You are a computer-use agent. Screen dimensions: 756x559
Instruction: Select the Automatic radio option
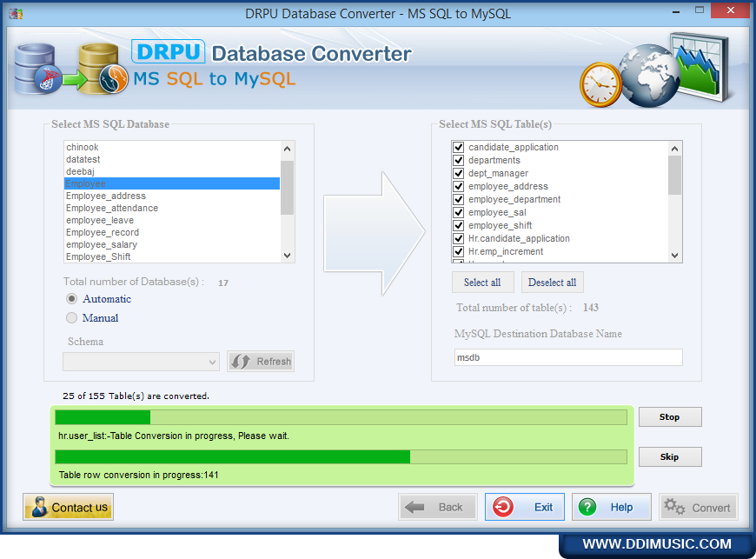click(x=71, y=299)
